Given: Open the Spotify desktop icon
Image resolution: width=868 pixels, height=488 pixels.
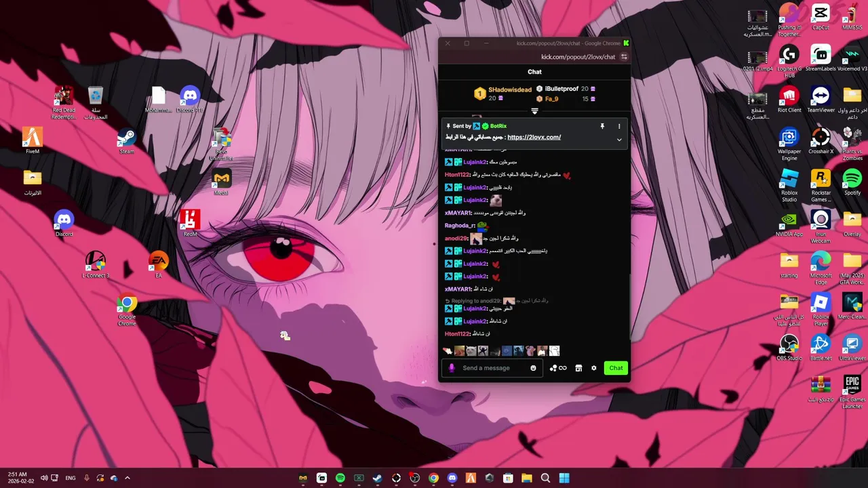Looking at the screenshot, I should [852, 183].
